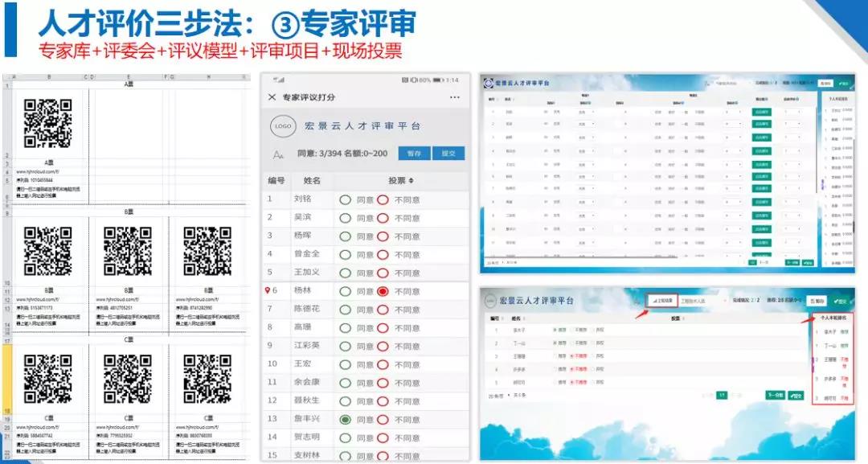The image size is (868, 464).
Task: Click the blue 暂存 button on mobile page
Action: [414, 154]
